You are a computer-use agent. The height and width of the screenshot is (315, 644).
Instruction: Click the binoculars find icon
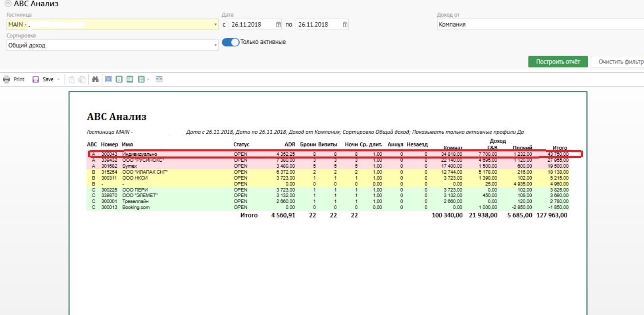[x=95, y=79]
